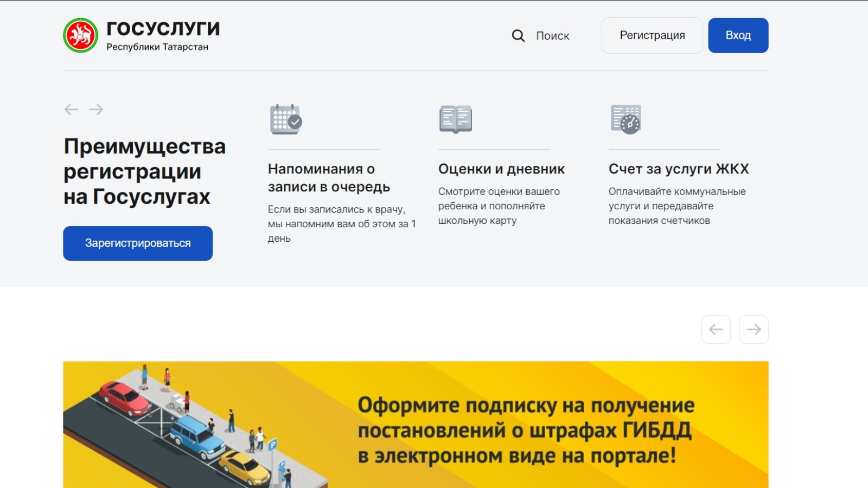Show next banner slide
The image size is (868, 488).
[754, 329]
